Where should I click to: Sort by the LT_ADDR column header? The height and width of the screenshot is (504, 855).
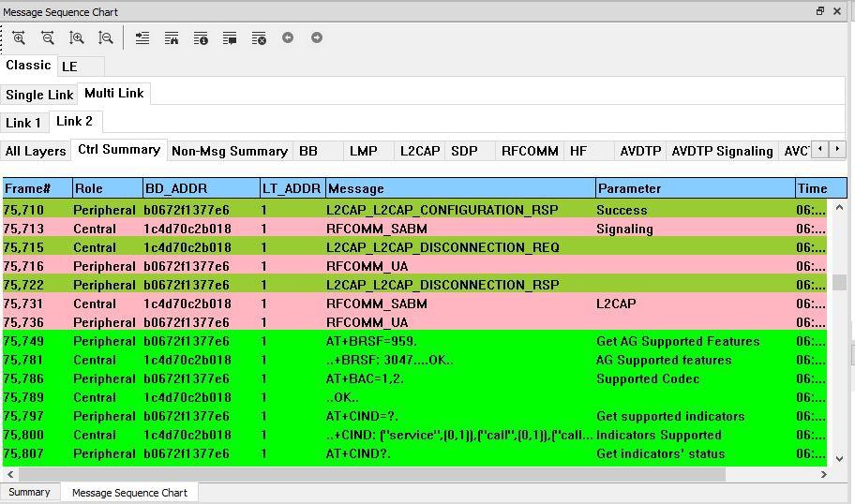click(292, 188)
